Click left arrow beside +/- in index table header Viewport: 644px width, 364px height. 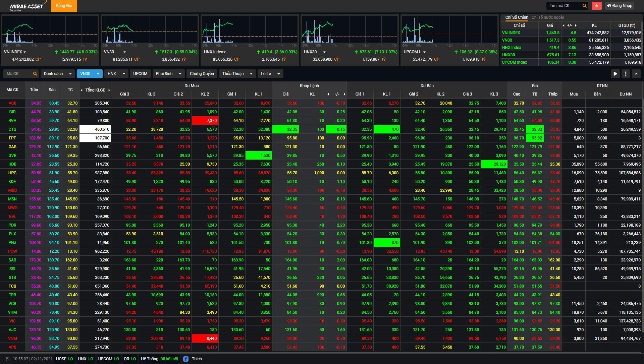tap(563, 25)
